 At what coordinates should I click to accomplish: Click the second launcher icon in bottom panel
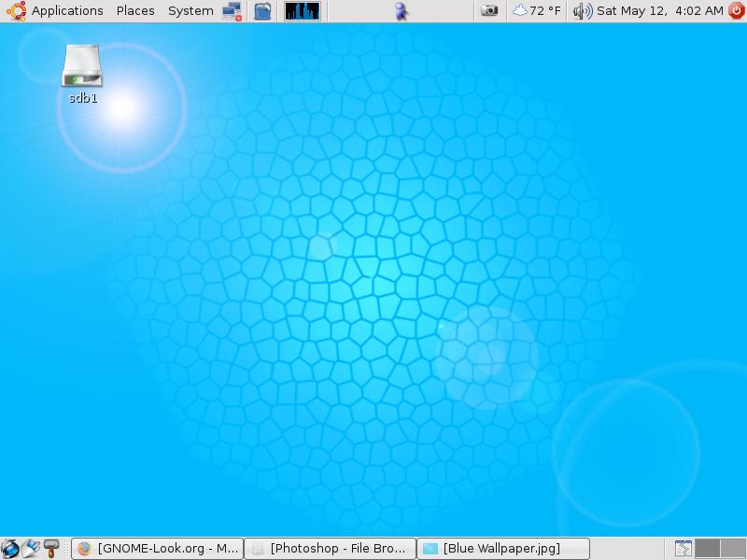31,549
